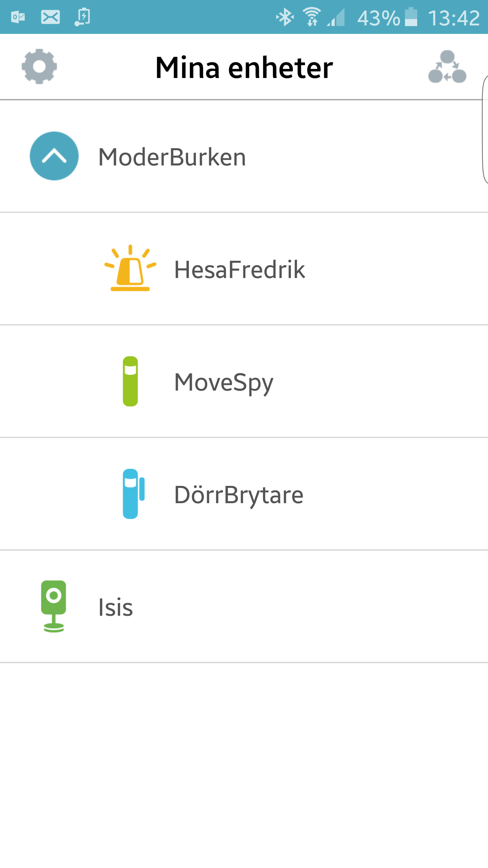This screenshot has height=868, width=488.
Task: Tap the yellow siren icon
Action: click(130, 268)
